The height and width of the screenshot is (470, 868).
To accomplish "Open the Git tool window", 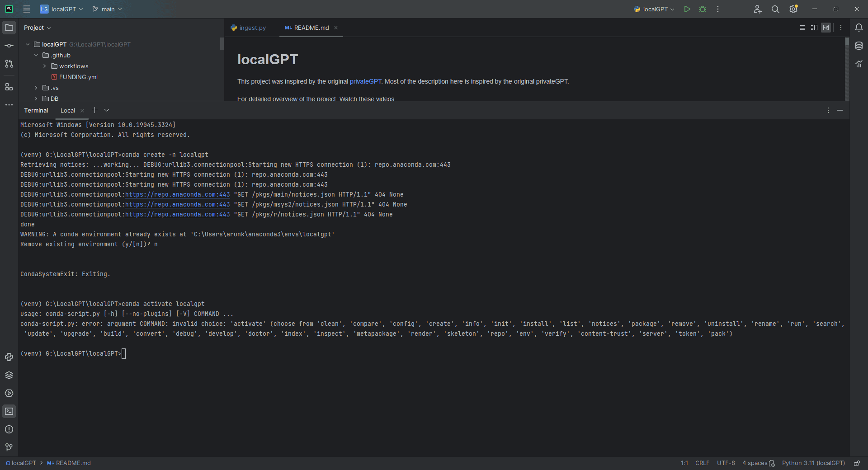I will pyautogui.click(x=9, y=447).
